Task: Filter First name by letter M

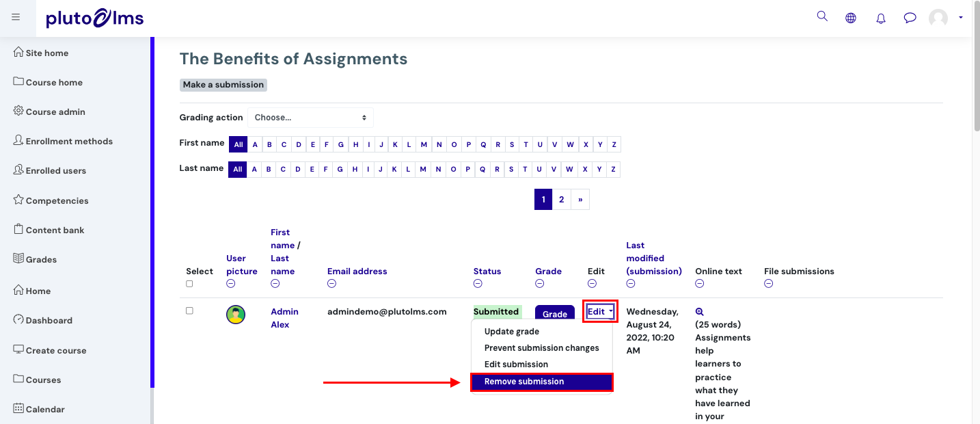Action: pyautogui.click(x=424, y=144)
